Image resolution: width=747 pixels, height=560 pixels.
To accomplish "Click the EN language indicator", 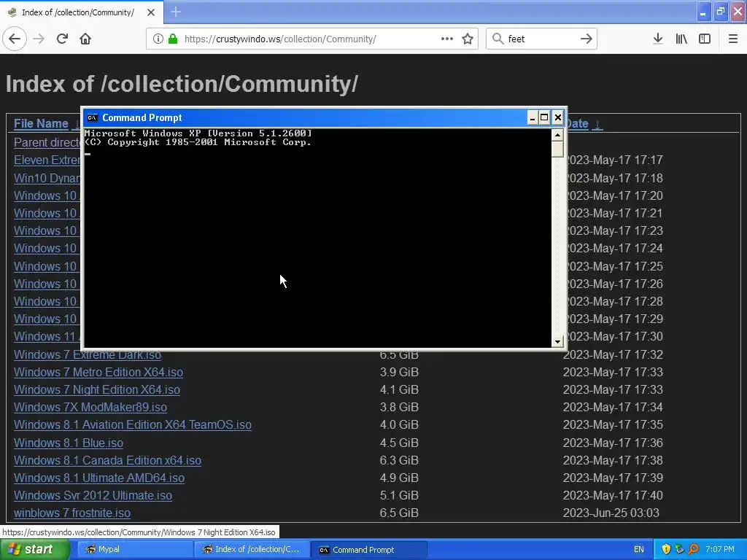I will [x=638, y=549].
